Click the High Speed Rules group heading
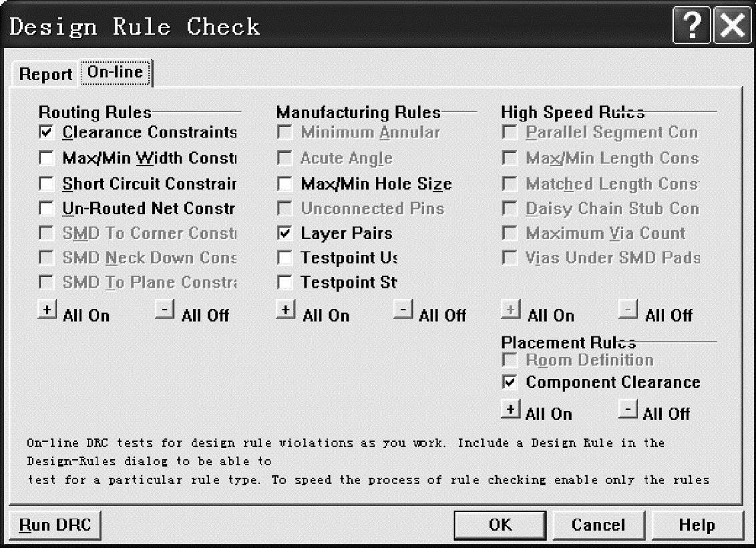Viewport: 756px width, 548px height. click(x=573, y=112)
